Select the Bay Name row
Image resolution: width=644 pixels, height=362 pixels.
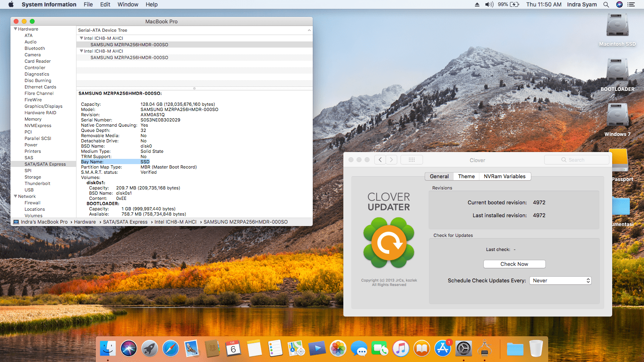[115, 162]
